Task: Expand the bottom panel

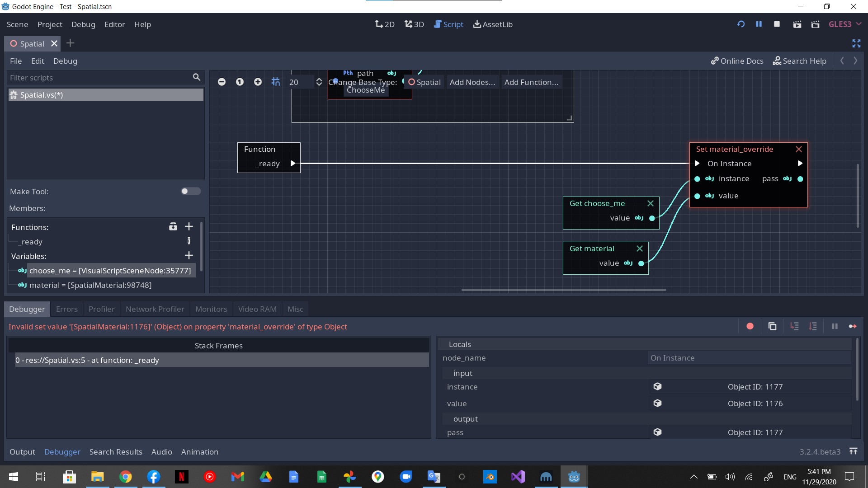Action: point(853,451)
